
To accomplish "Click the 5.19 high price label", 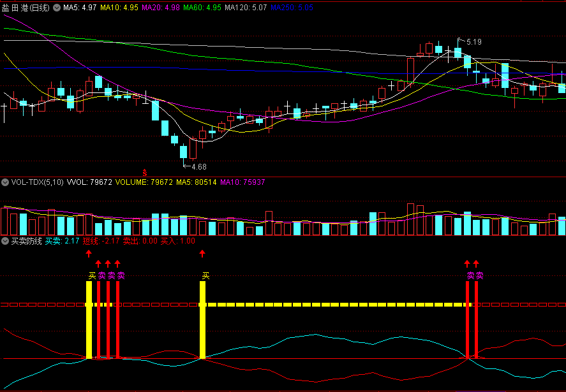I will 474,42.
